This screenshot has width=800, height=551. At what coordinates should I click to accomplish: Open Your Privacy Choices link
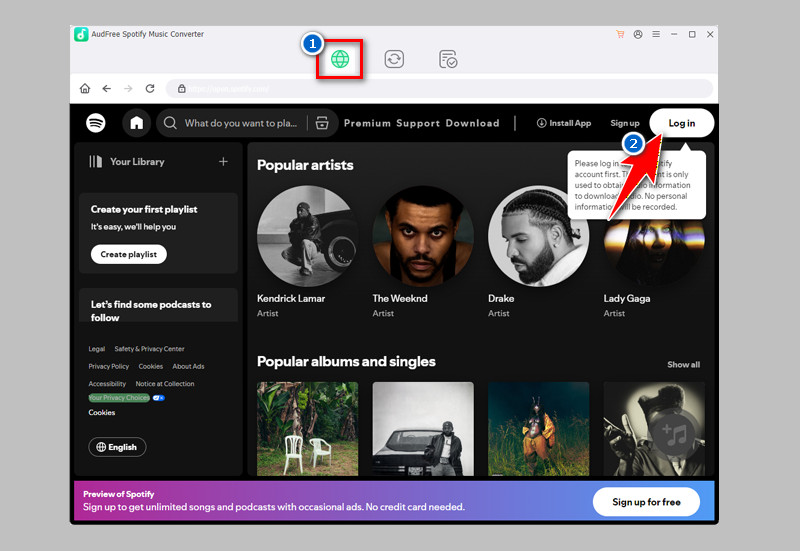(x=119, y=398)
